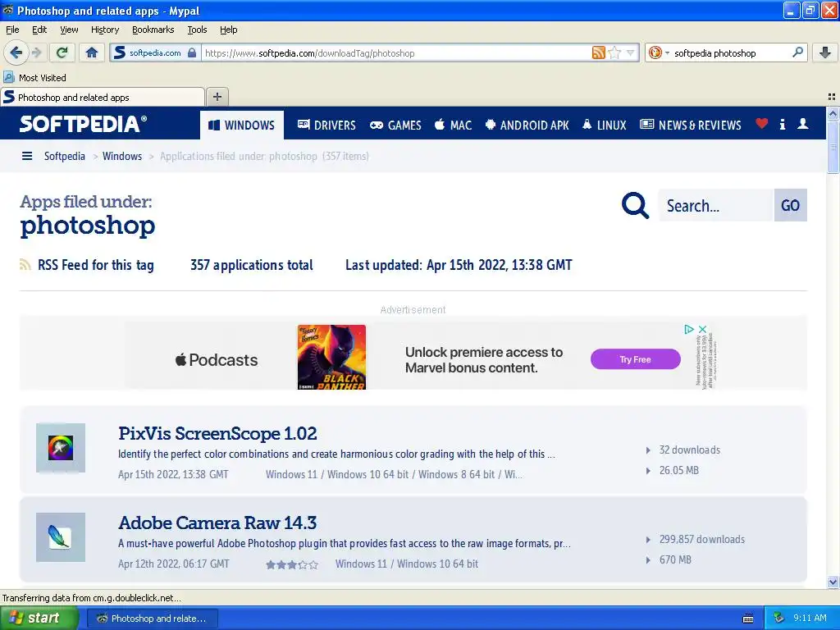
Task: Open the Help menu
Action: pos(229,30)
